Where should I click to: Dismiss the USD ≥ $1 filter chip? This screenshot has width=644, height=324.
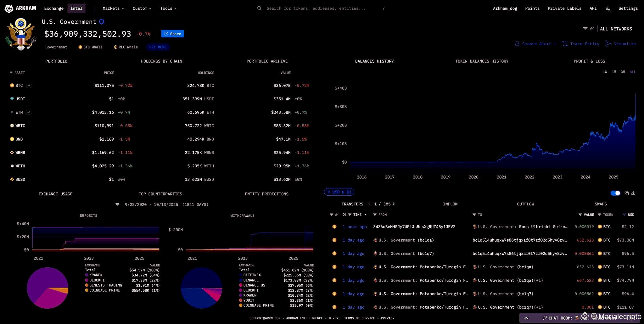pos(328,192)
